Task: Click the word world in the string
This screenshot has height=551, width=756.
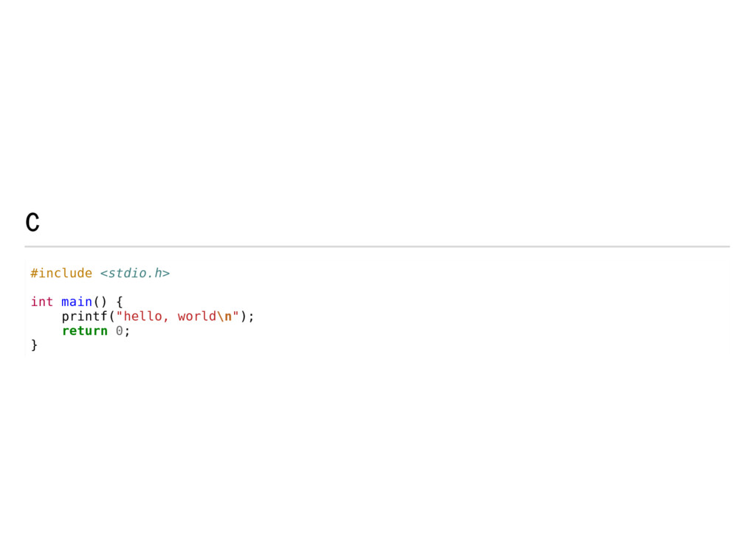Action: click(x=196, y=316)
